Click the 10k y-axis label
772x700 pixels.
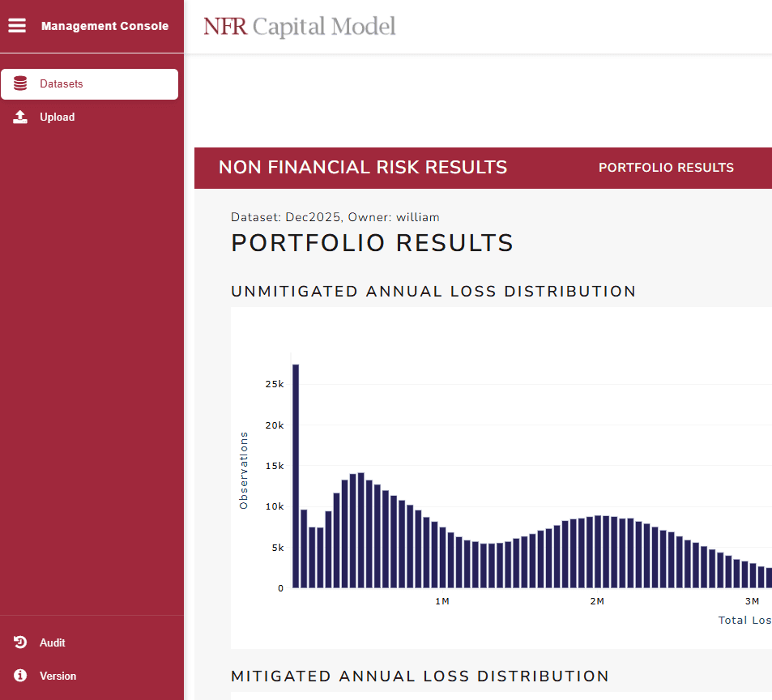275,506
